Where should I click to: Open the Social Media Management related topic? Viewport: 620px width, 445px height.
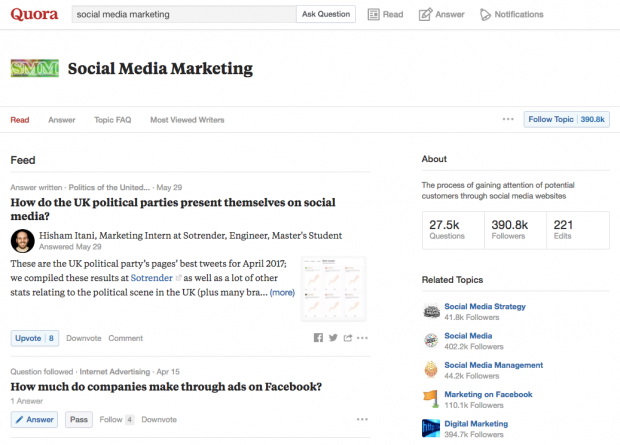(x=493, y=365)
